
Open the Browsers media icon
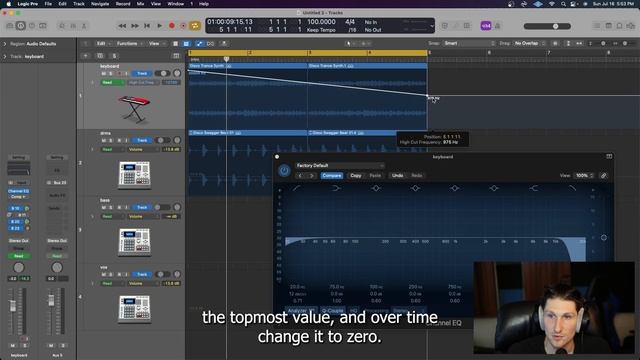(x=631, y=26)
